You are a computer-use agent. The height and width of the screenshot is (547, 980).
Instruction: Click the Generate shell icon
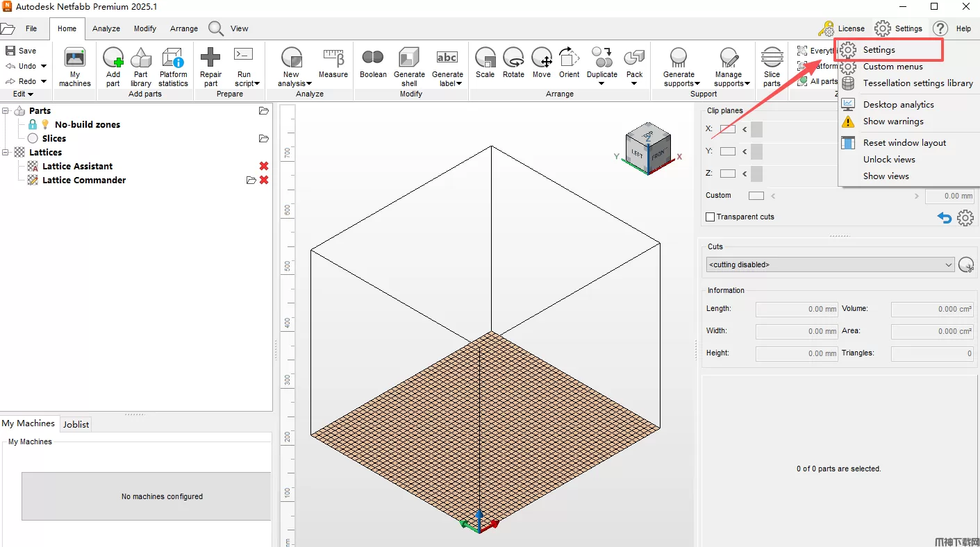[409, 58]
